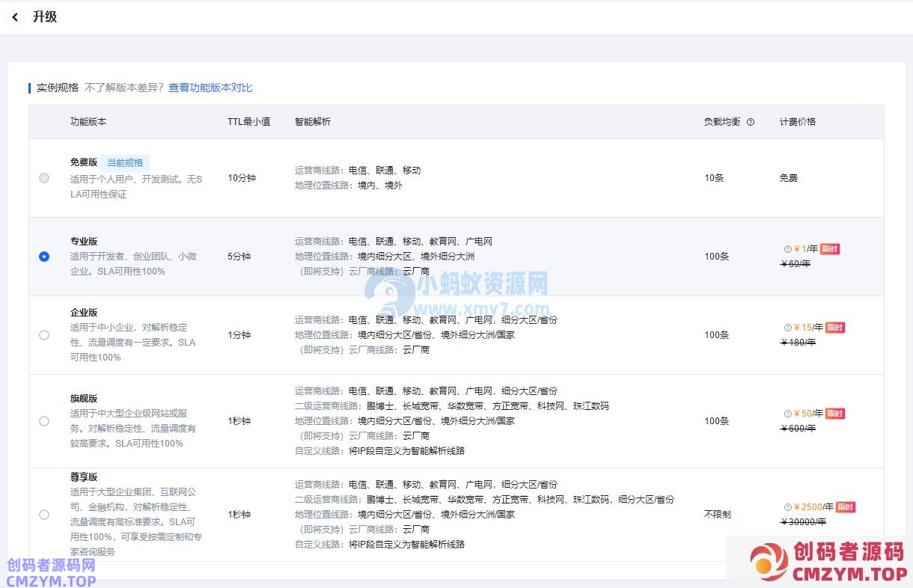Select the 专业版 radio button
Image resolution: width=913 pixels, height=588 pixels.
44,257
